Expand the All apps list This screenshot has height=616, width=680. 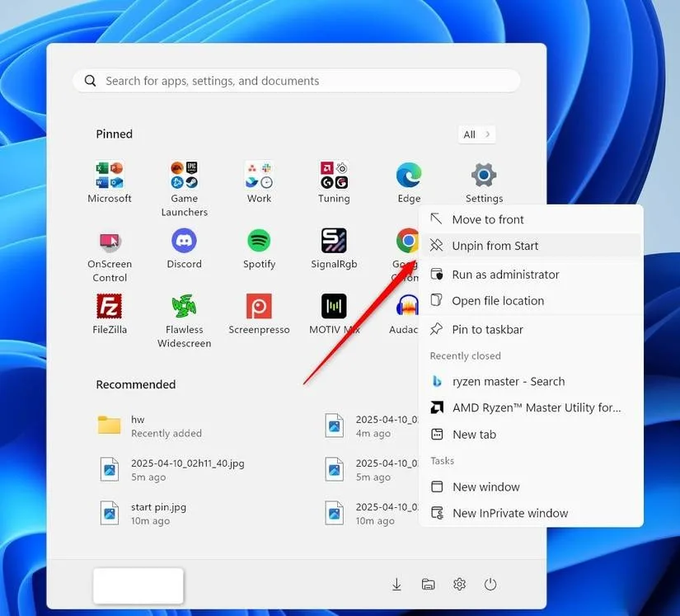point(476,134)
